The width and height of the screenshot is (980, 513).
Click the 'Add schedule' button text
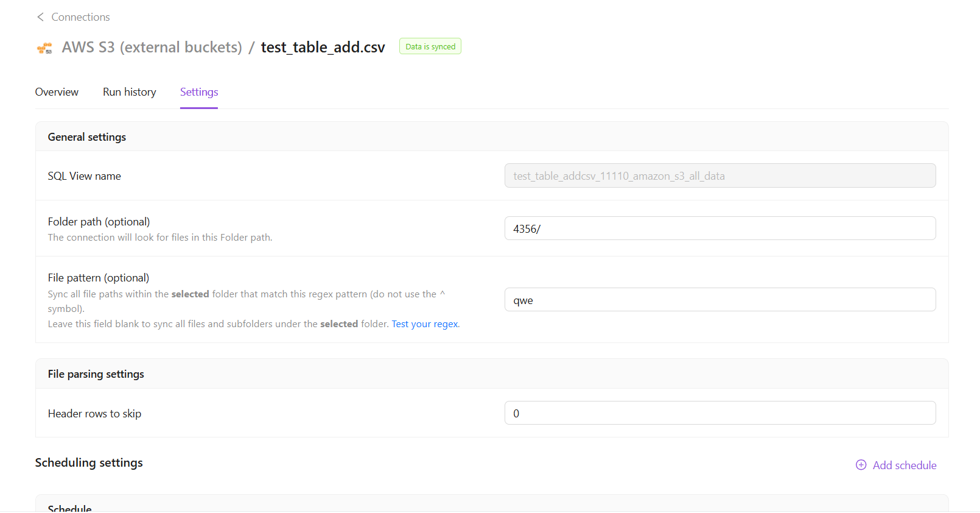905,465
